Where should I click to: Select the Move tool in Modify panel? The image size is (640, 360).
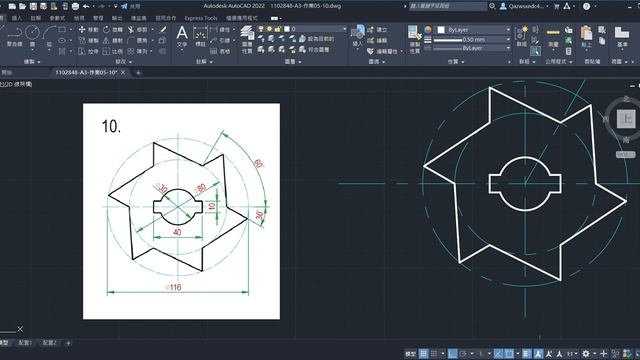point(88,30)
